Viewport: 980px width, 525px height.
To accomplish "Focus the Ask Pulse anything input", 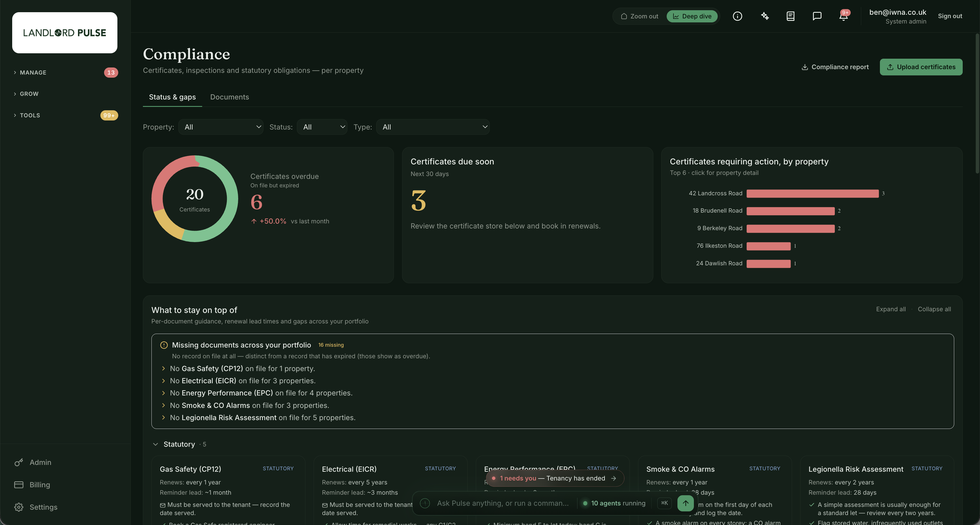I will (x=503, y=503).
